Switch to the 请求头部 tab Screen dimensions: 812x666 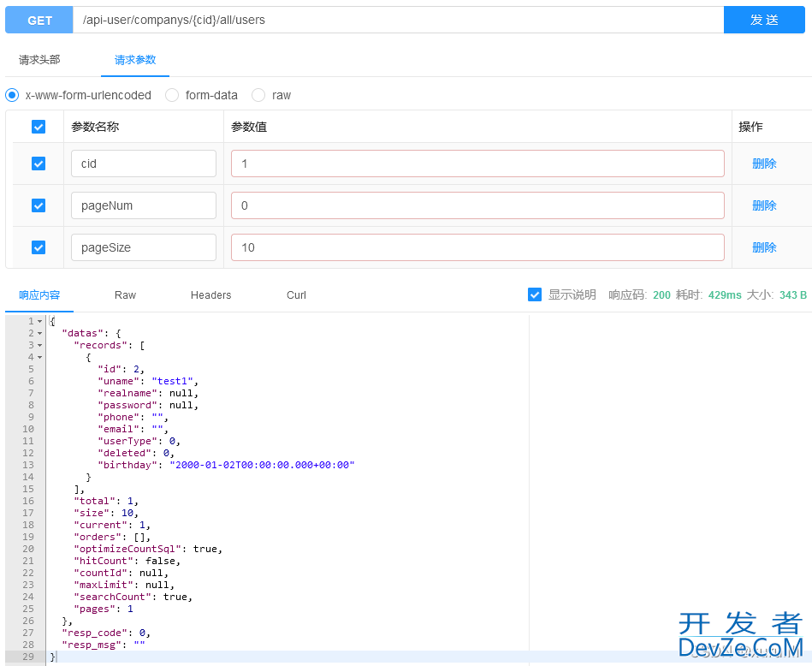coord(39,60)
